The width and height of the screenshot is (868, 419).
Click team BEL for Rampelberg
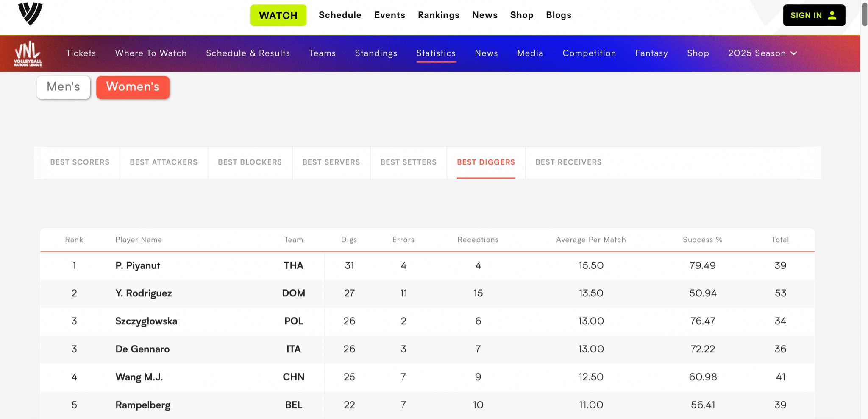pos(293,405)
